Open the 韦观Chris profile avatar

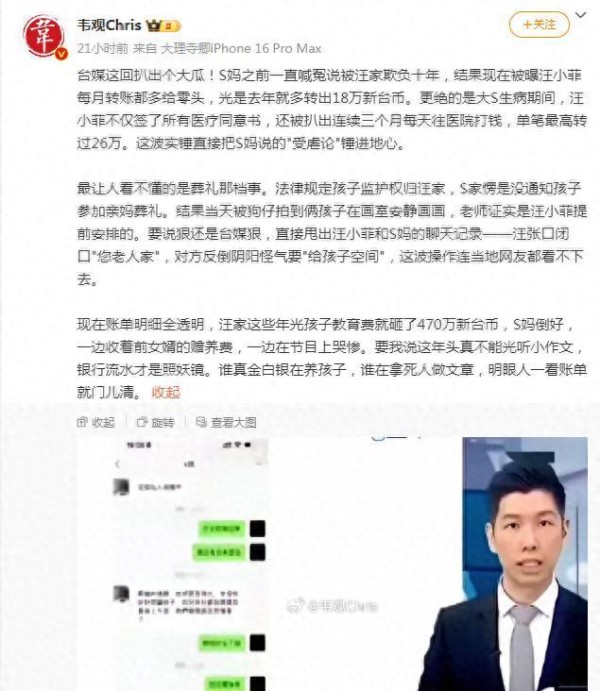click(43, 36)
